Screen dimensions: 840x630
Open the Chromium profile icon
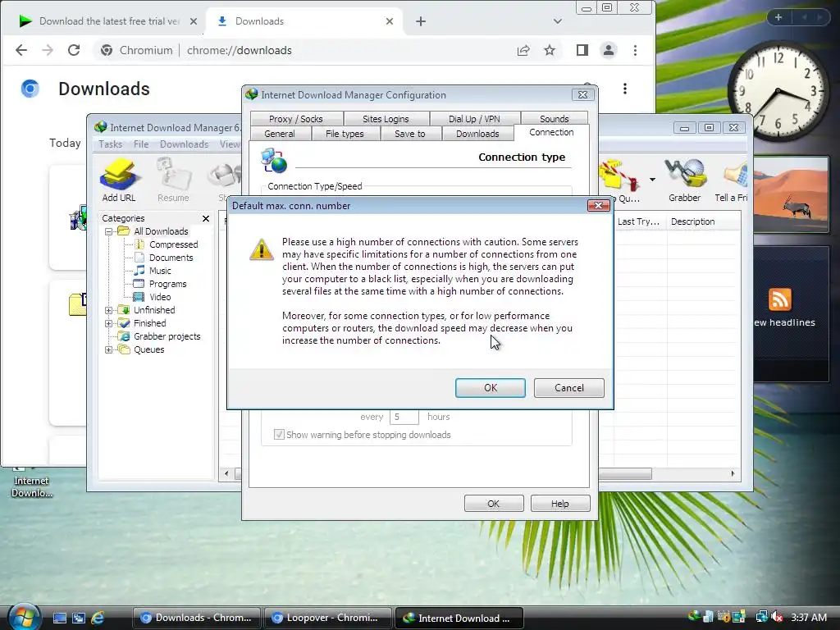609,50
